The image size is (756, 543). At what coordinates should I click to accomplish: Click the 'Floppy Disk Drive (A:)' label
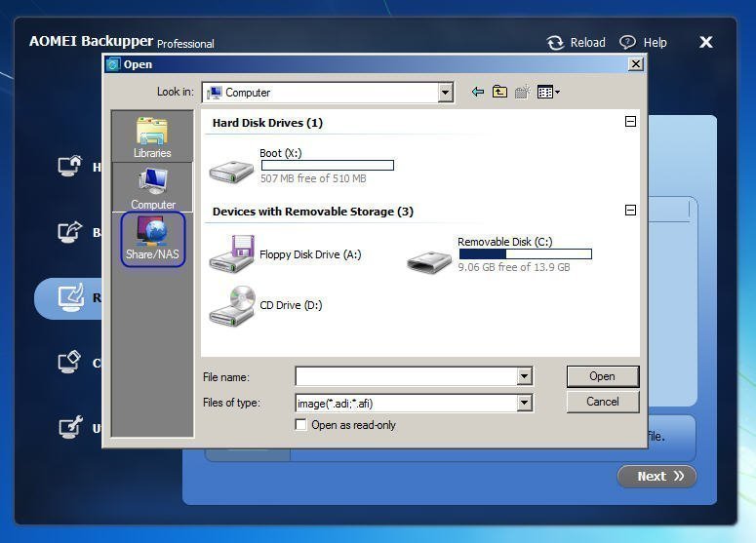click(310, 254)
